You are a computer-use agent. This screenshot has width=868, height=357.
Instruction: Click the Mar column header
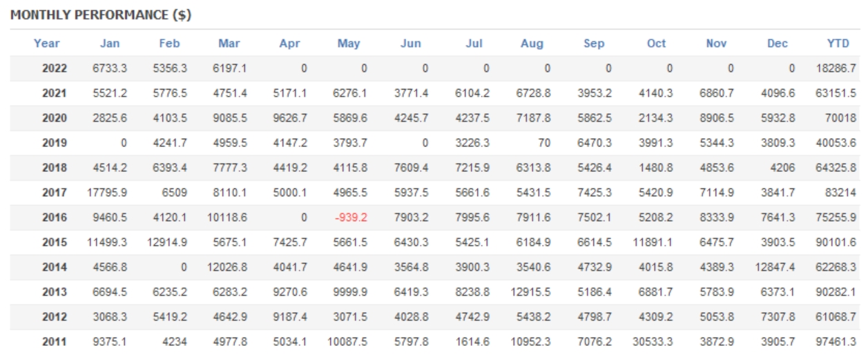pyautogui.click(x=229, y=44)
